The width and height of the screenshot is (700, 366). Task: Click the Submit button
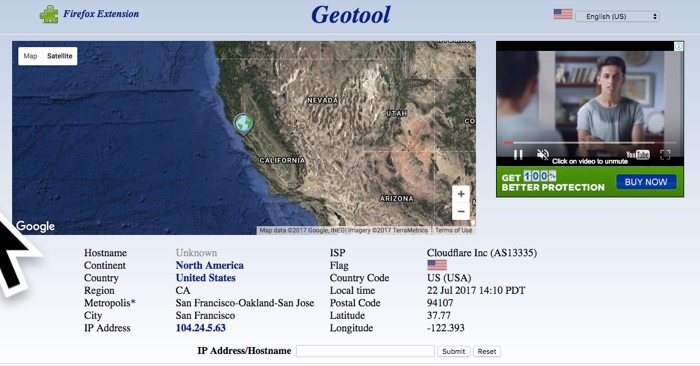coord(454,351)
